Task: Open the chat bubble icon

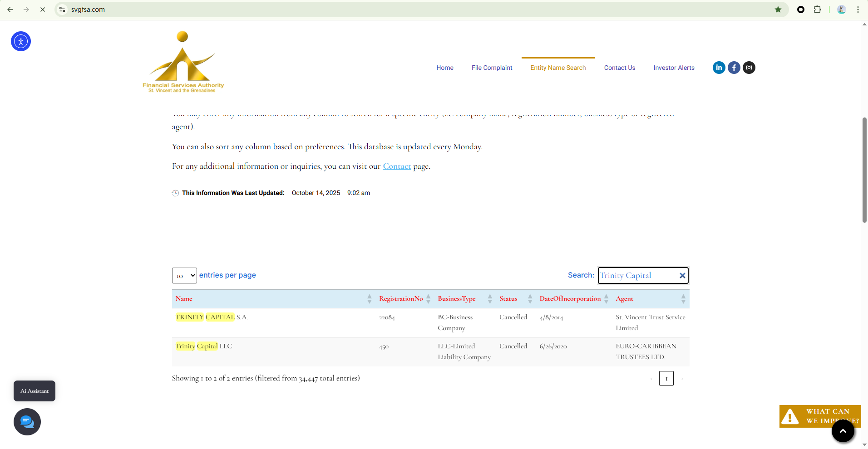Action: pos(27,422)
